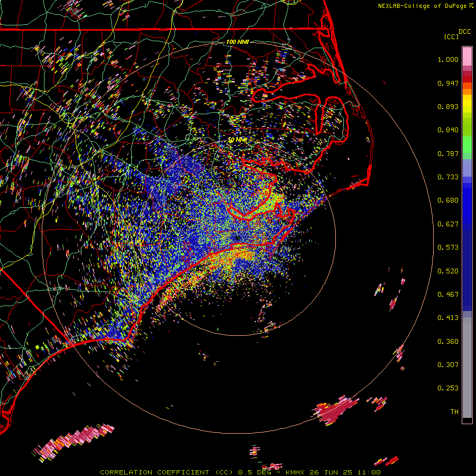Screen dimensions: 476x476
Task: Select the 0.893 scale value
Action: click(x=448, y=106)
